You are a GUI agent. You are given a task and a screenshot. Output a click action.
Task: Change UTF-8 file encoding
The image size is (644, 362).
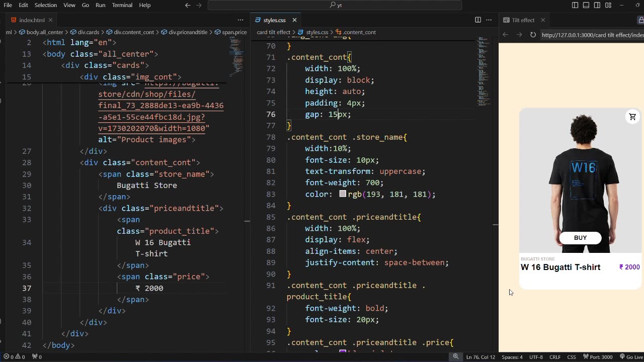pyautogui.click(x=536, y=357)
